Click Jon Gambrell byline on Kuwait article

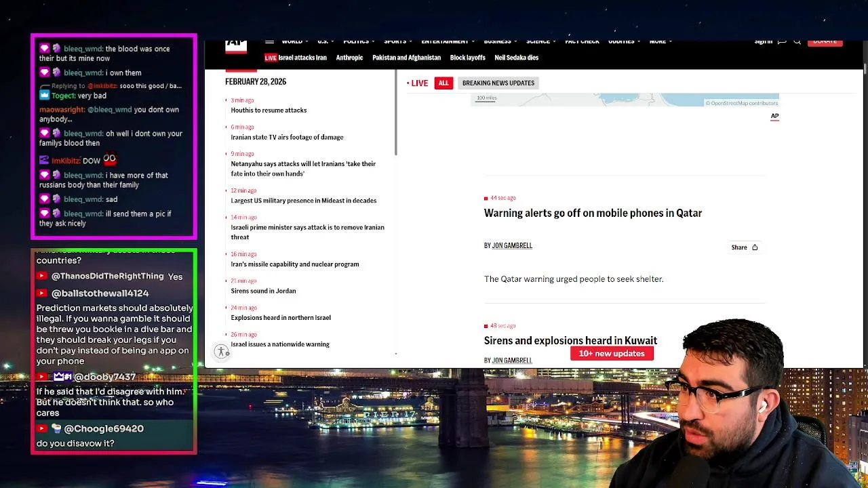(x=512, y=360)
